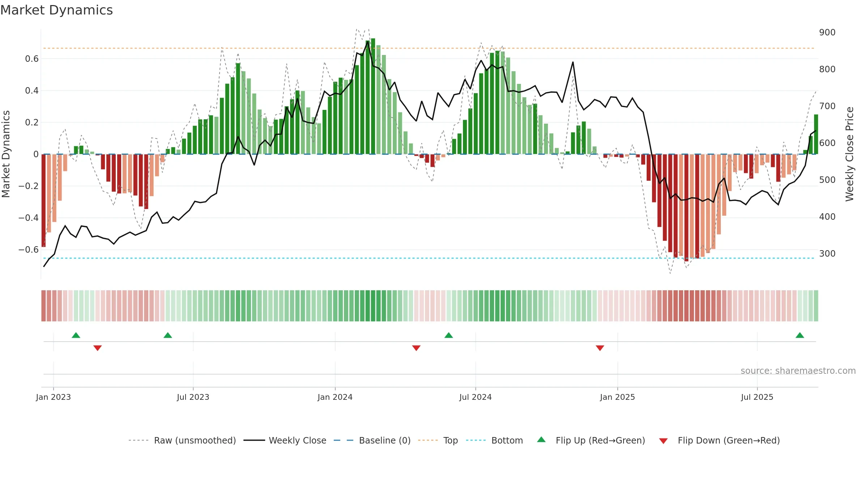Screen dimensions: 868x488
Task: Select the Flip Up marker after Jul 2025
Action: [x=800, y=335]
